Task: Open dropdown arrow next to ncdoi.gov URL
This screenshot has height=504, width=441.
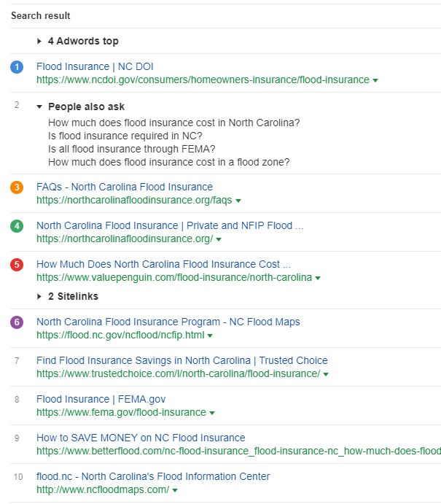Action: tap(375, 80)
